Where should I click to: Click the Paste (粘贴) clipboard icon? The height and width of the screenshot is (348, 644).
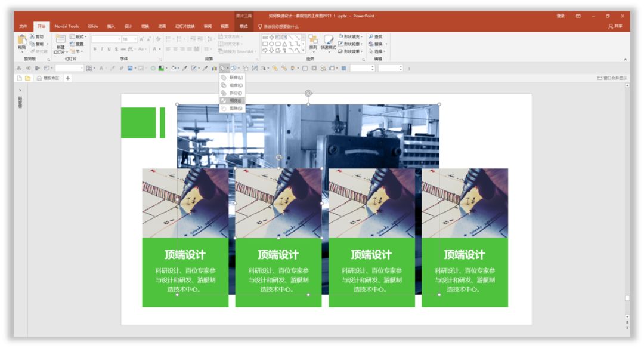click(22, 41)
